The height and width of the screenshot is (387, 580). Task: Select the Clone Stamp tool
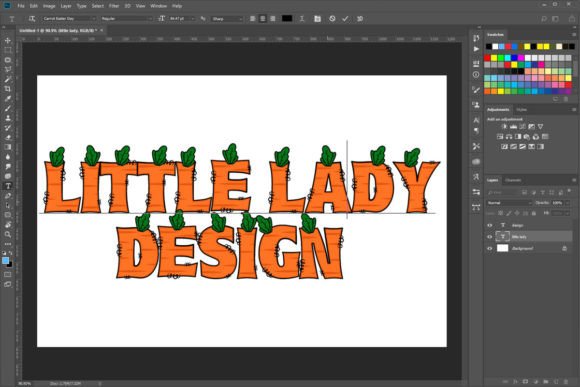(8, 118)
